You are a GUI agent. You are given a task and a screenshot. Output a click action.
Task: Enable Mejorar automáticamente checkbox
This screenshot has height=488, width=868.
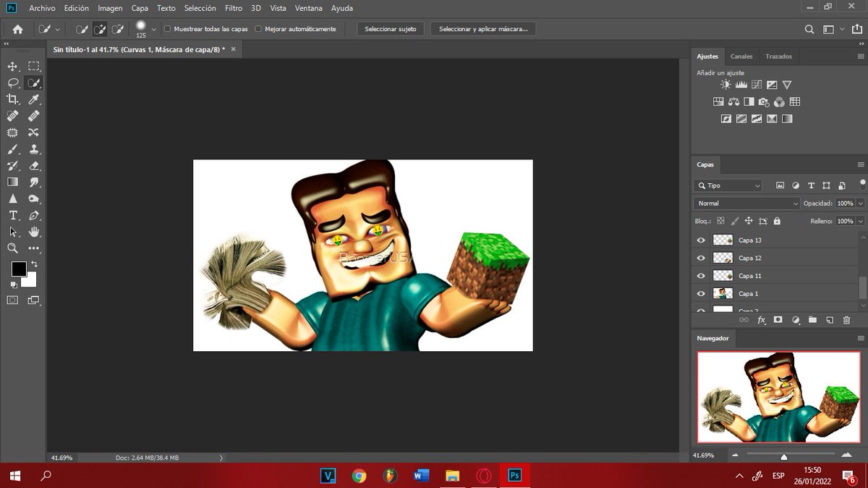(x=258, y=29)
